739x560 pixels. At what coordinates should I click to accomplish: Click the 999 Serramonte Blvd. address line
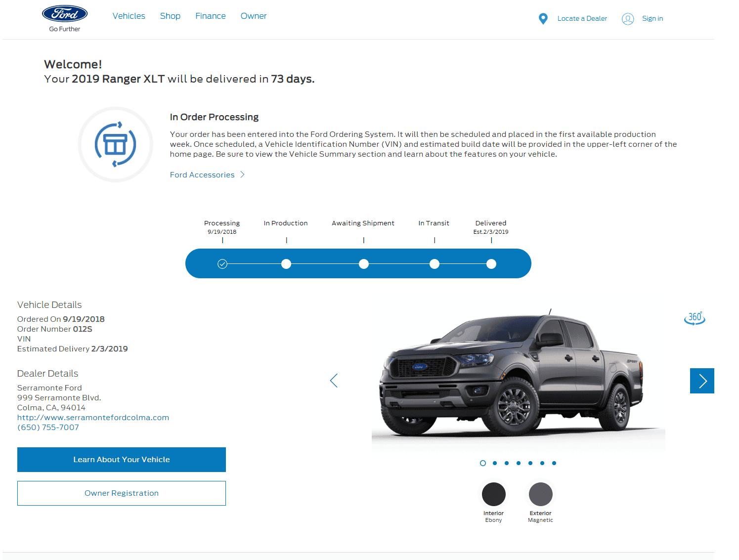(59, 398)
